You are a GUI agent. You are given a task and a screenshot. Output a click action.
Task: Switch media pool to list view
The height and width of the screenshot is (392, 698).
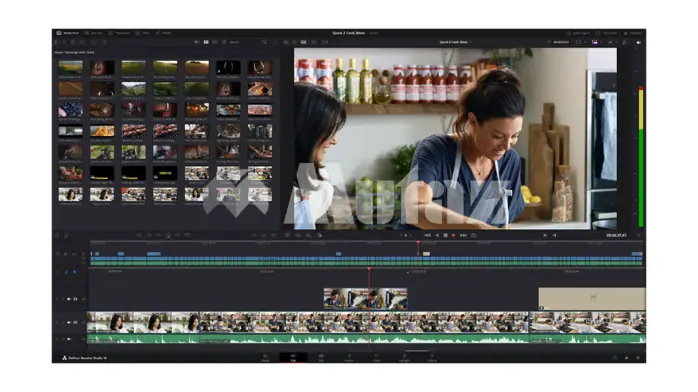coord(224,42)
